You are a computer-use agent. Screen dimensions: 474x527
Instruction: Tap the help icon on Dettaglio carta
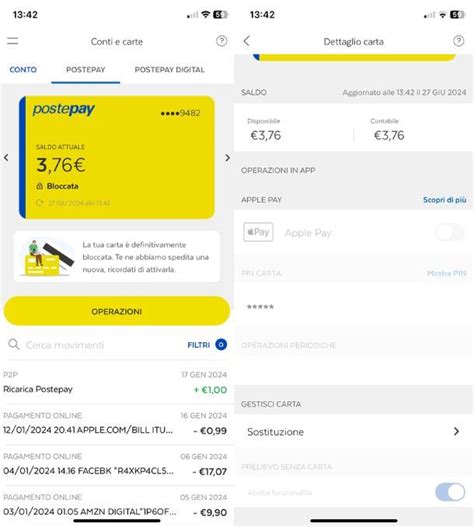coord(459,41)
